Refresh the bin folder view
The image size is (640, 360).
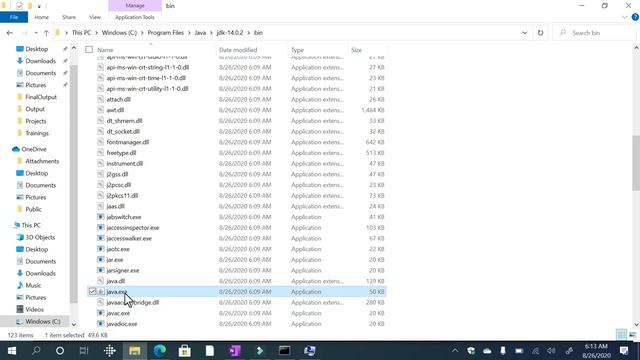(540, 33)
